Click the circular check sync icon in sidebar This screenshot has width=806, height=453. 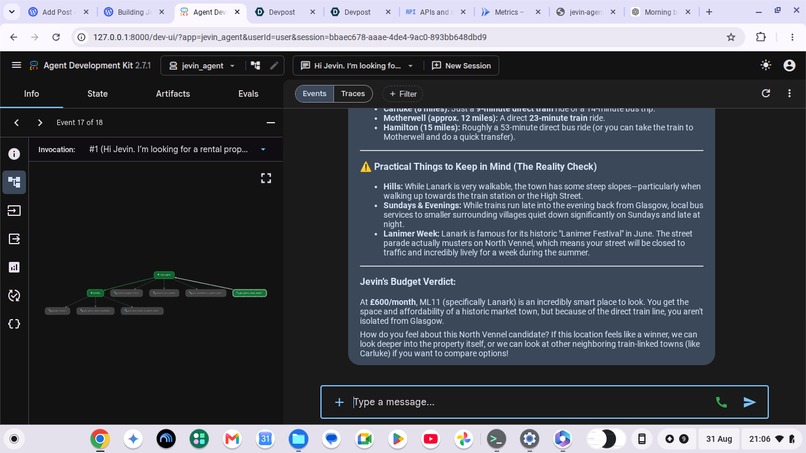[14, 295]
